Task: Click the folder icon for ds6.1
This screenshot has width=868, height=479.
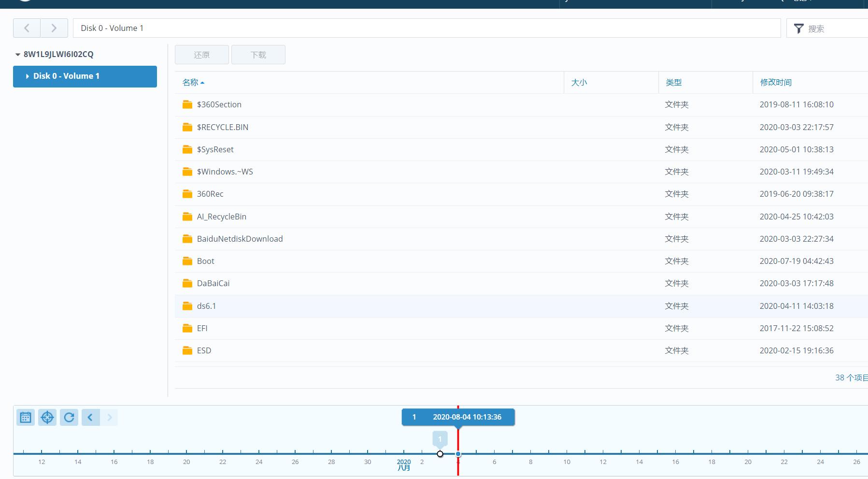Action: click(187, 306)
